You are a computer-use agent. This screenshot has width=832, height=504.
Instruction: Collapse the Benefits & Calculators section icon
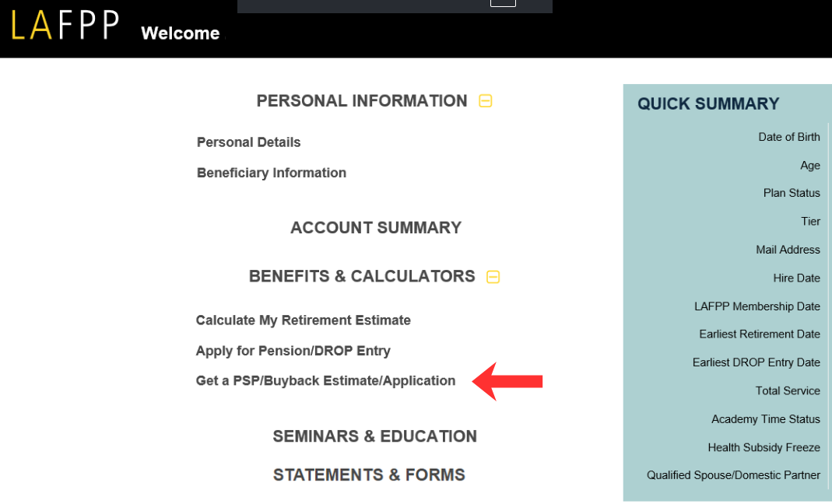[x=493, y=277]
